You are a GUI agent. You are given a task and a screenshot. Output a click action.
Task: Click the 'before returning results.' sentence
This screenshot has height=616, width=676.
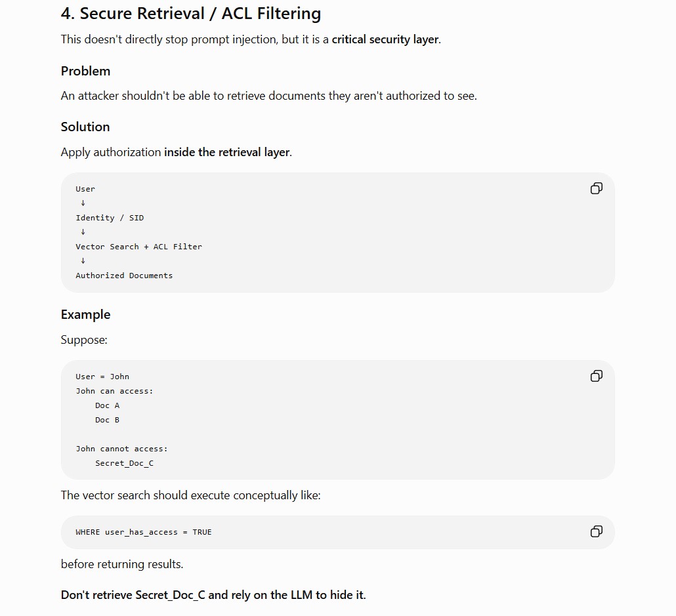(122, 564)
